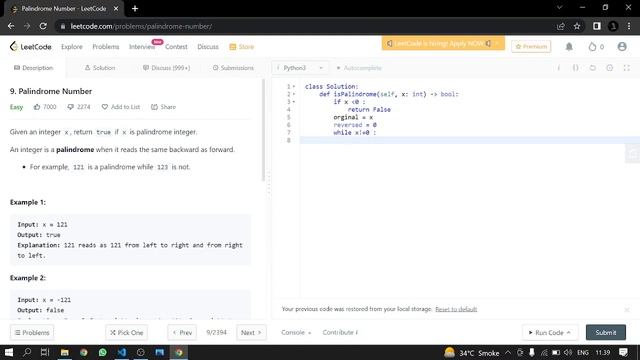Share the problem
640x360 pixels.
163,107
